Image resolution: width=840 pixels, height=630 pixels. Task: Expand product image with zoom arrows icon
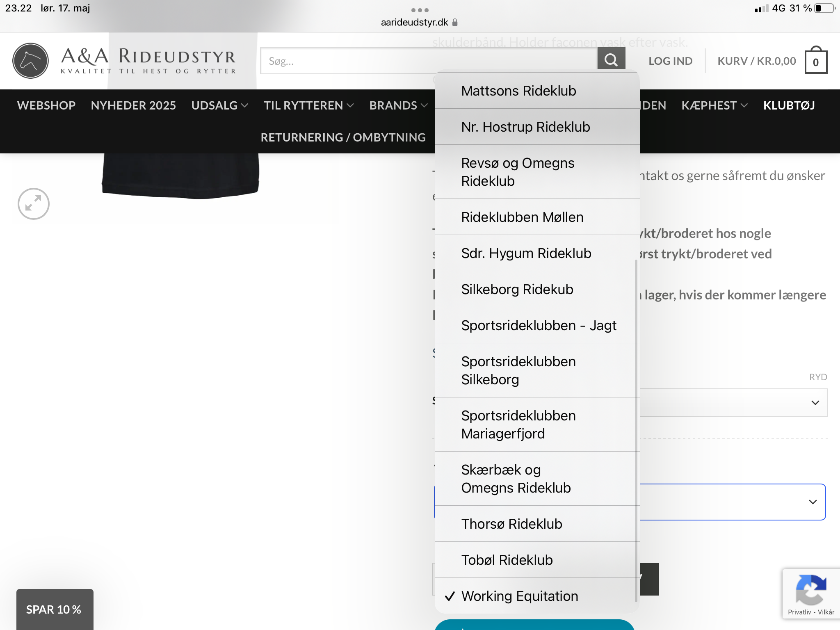click(34, 204)
